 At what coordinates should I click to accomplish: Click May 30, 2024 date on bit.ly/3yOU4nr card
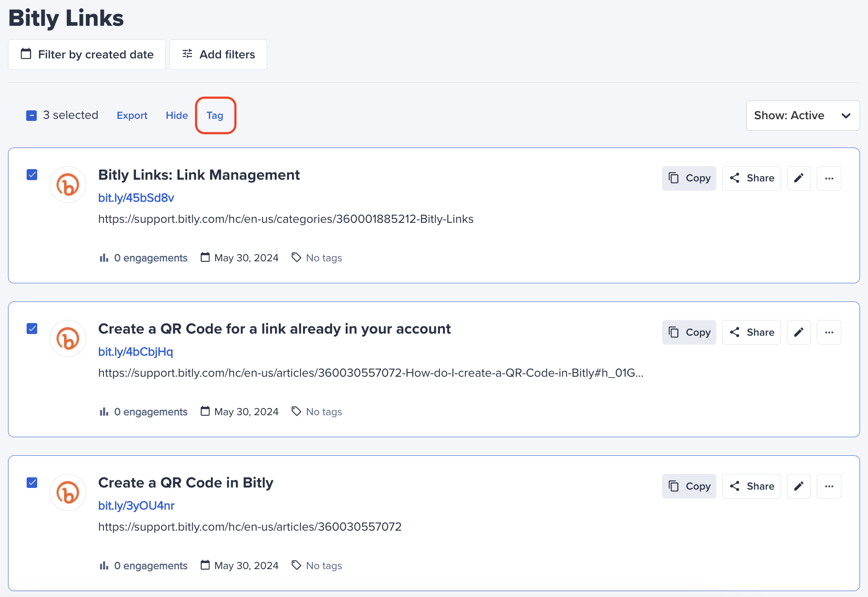pyautogui.click(x=246, y=566)
